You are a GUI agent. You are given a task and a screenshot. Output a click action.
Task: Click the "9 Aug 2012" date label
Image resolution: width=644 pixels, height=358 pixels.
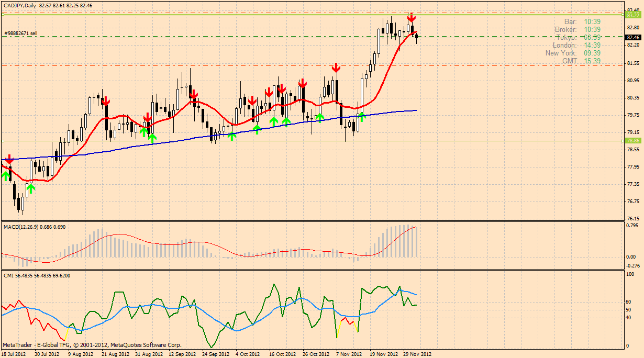[x=82, y=354]
